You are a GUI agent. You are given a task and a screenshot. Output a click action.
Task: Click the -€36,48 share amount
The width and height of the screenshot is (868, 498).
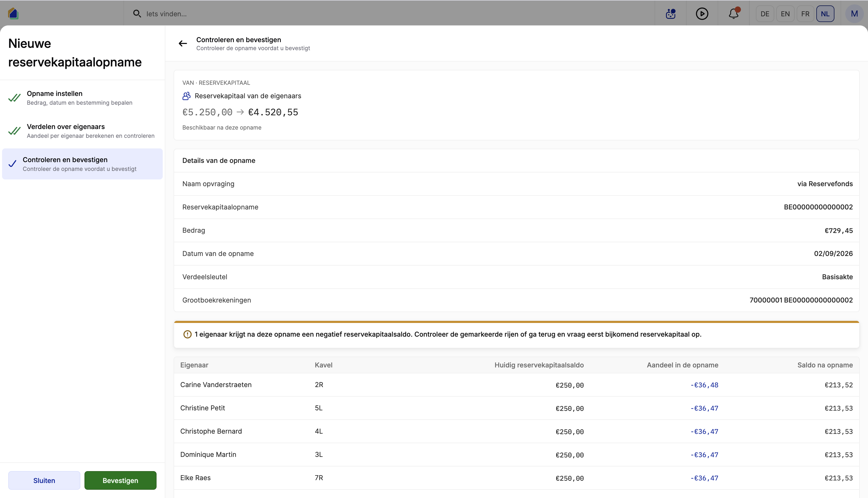704,385
